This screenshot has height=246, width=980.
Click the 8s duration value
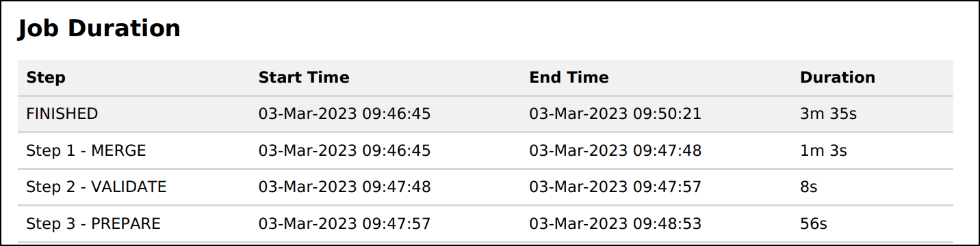click(x=809, y=187)
